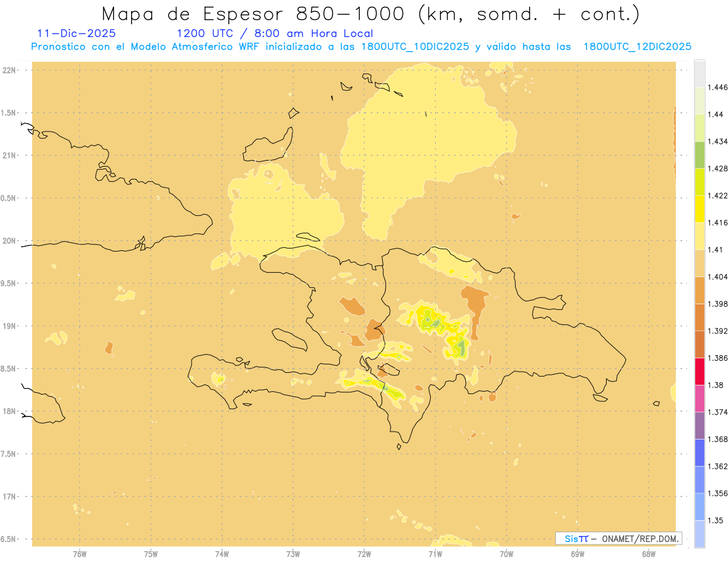Click the legend value '1.356'
This screenshot has width=728, height=562.
click(718, 493)
